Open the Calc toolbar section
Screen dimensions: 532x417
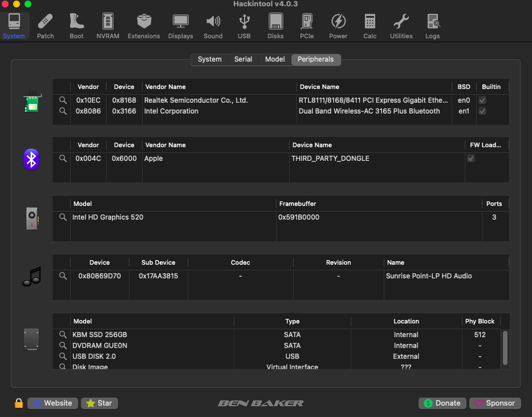(x=370, y=26)
